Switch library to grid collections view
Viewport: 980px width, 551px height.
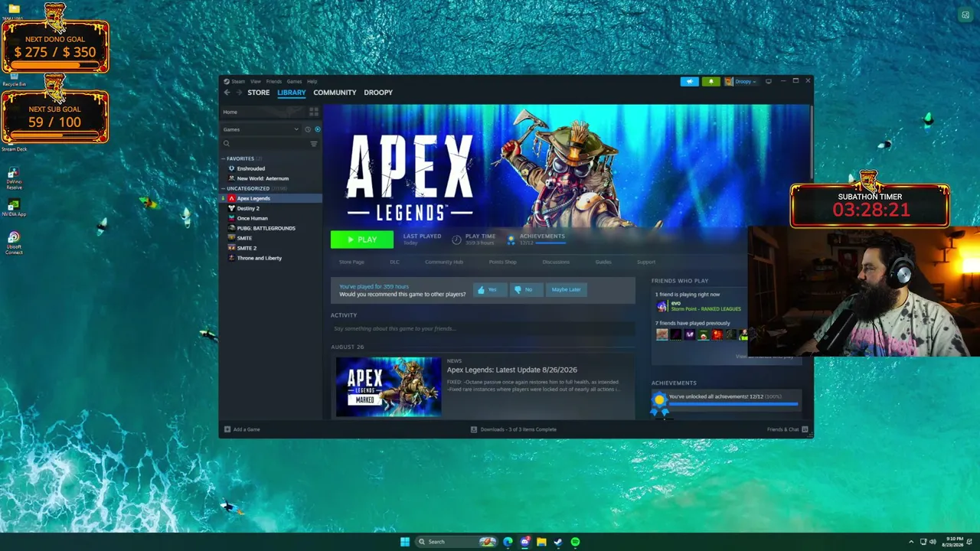(313, 112)
